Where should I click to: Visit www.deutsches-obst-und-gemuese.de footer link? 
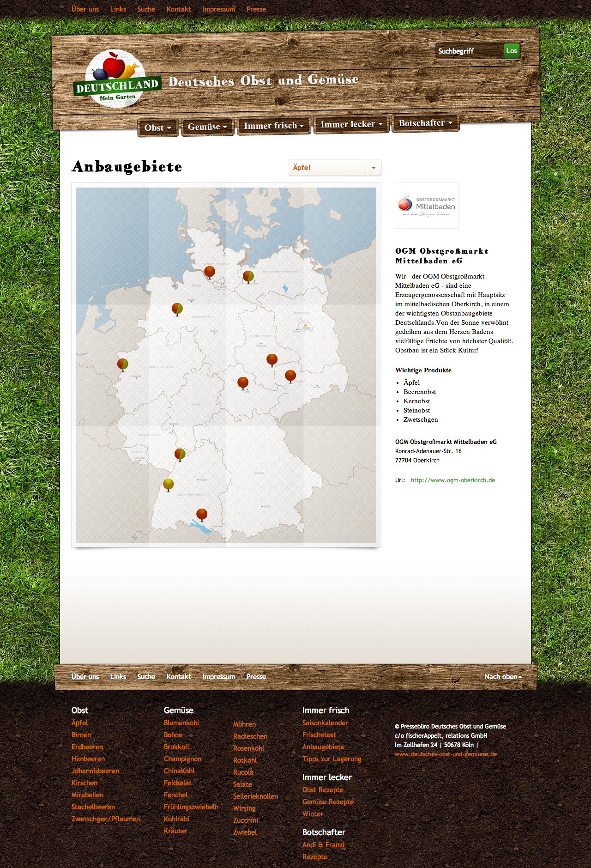click(x=446, y=754)
